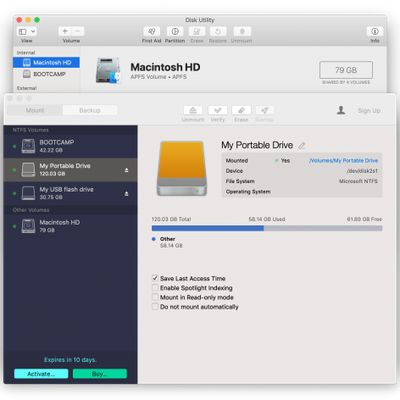Viewport: 400px width, 400px height.
Task: Eject My Portable Drive using eject icon
Action: tap(126, 170)
